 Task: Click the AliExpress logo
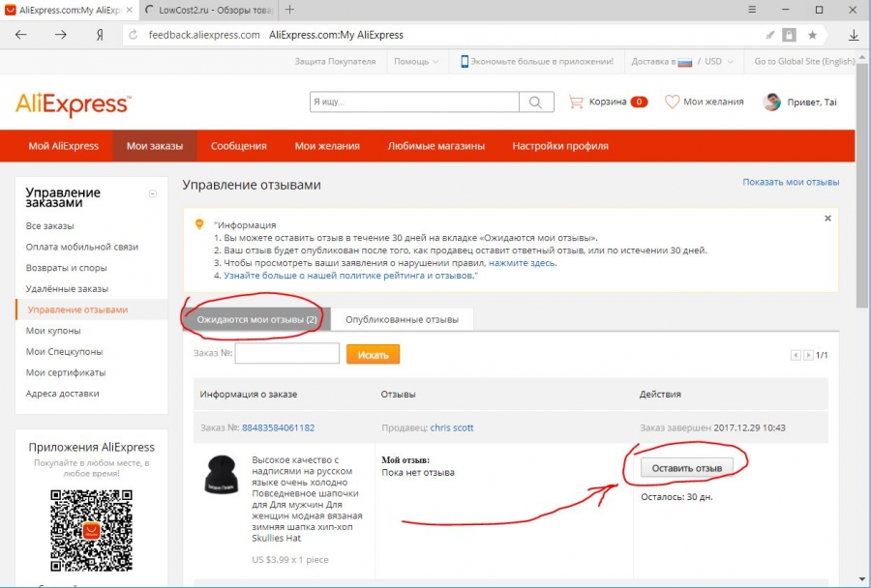[73, 103]
